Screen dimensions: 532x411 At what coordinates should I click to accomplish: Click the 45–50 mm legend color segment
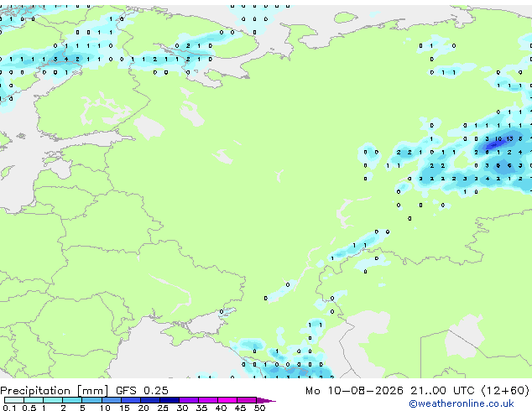point(247,400)
